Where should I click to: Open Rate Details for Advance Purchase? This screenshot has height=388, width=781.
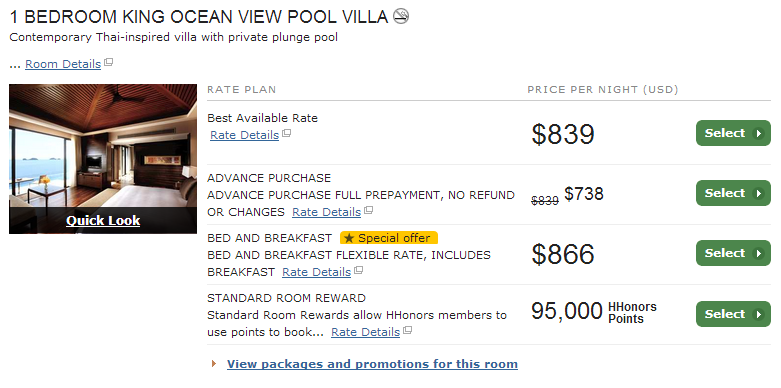coord(326,212)
